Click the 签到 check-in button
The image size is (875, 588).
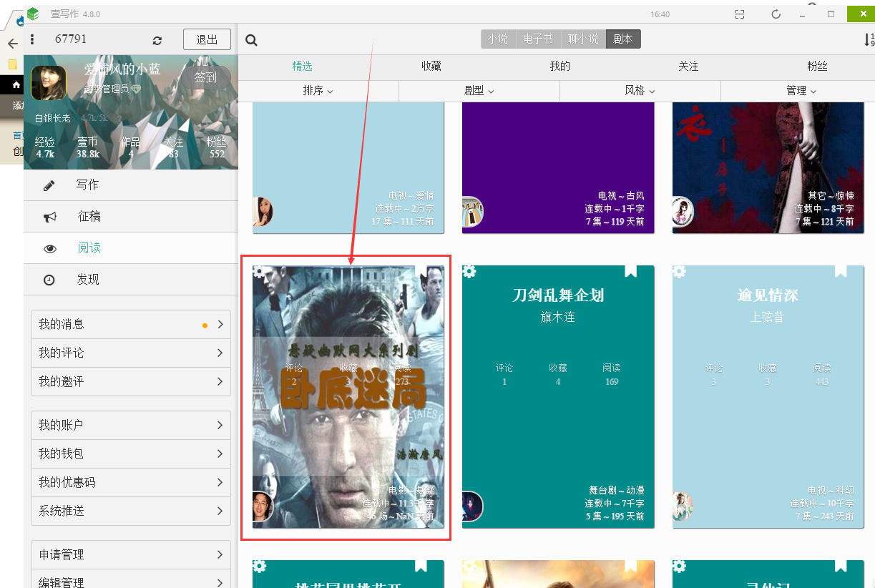205,77
